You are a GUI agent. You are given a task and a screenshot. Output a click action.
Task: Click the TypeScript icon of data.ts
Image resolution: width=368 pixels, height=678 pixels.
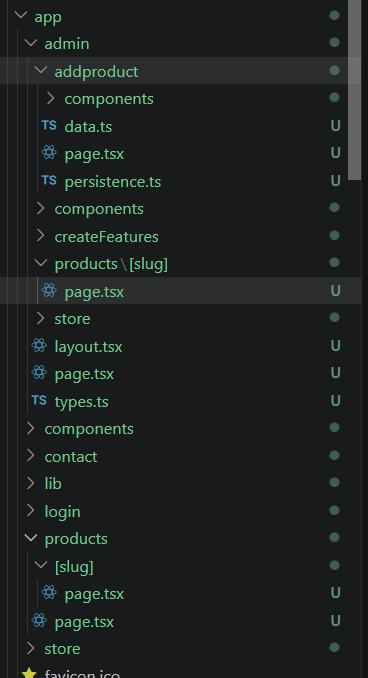tap(49, 126)
